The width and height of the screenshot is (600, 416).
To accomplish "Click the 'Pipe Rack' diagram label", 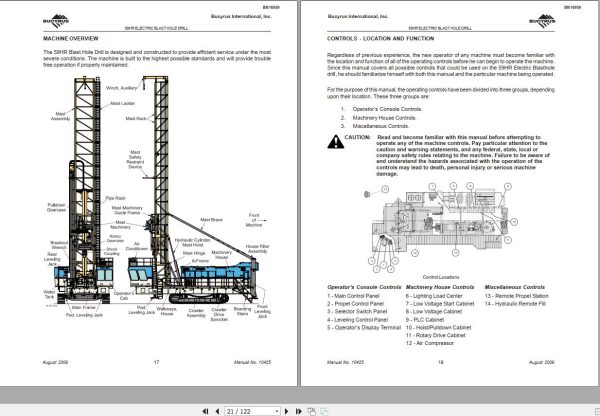I will click(x=116, y=198).
